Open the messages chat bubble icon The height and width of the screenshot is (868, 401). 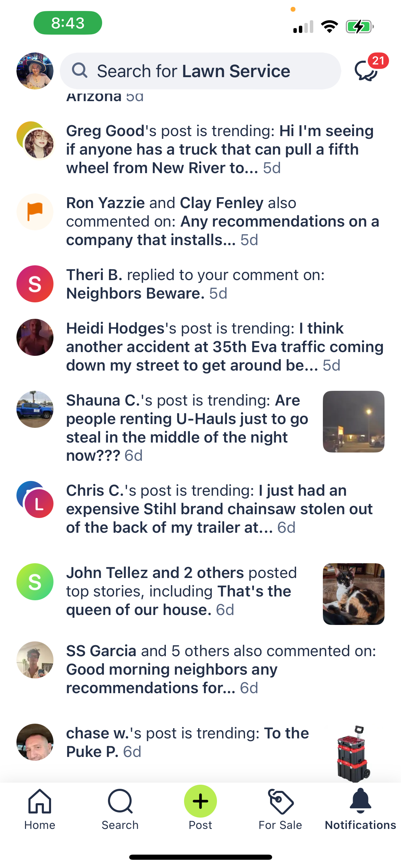coord(367,71)
